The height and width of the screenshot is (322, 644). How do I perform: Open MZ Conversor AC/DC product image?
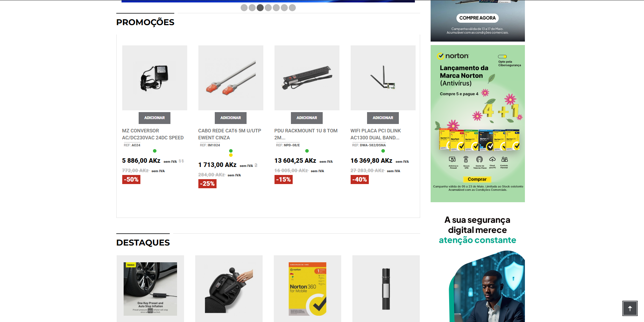click(155, 78)
